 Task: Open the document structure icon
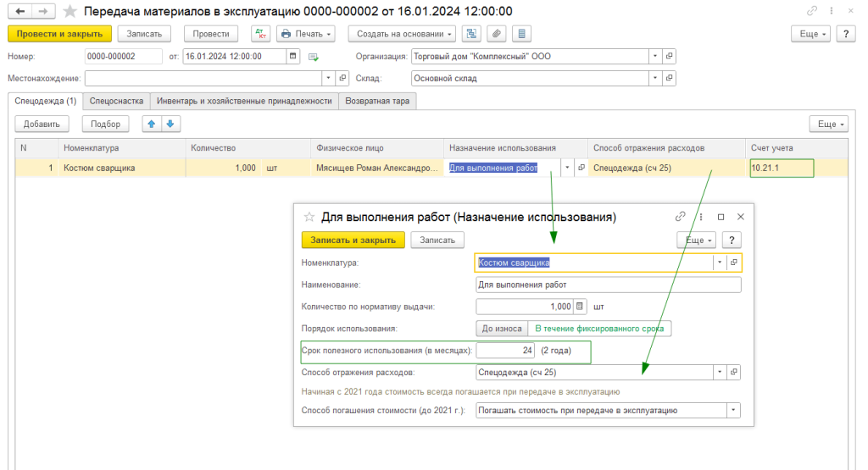point(470,34)
